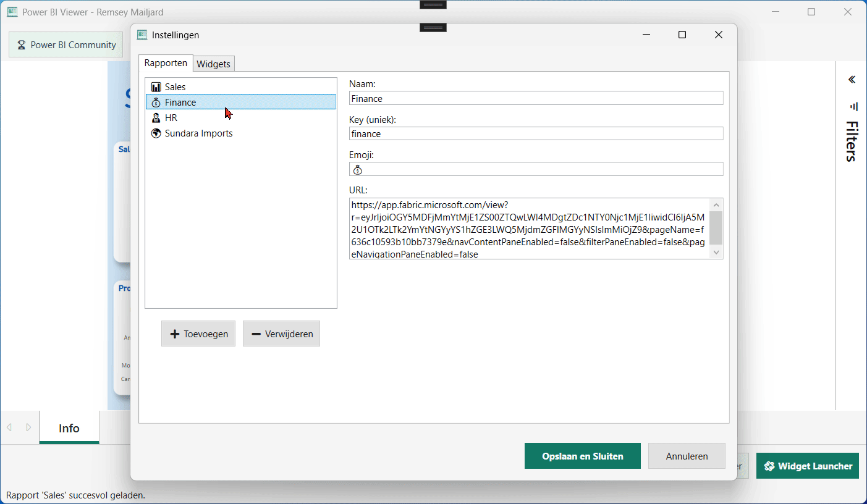The width and height of the screenshot is (867, 504).
Task: Edit the Naam field containing Finance
Action: tap(536, 98)
